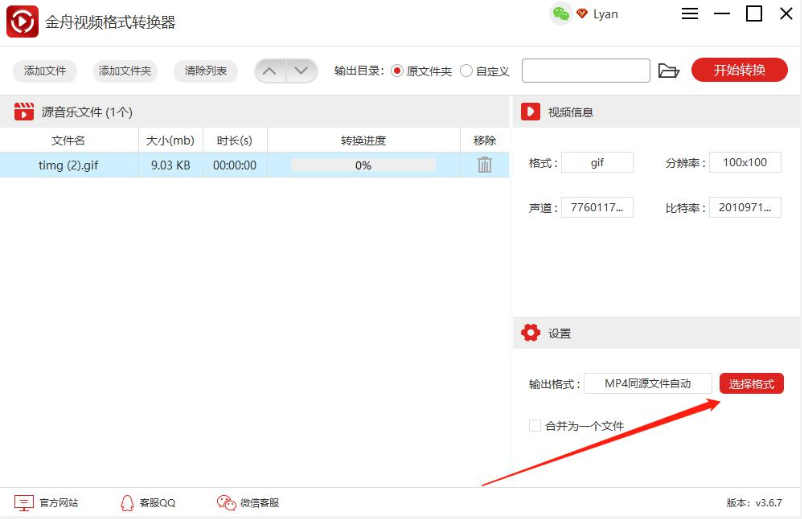Enable 合并为一个文件 checkbox
The height and width of the screenshot is (519, 802).
click(x=535, y=426)
